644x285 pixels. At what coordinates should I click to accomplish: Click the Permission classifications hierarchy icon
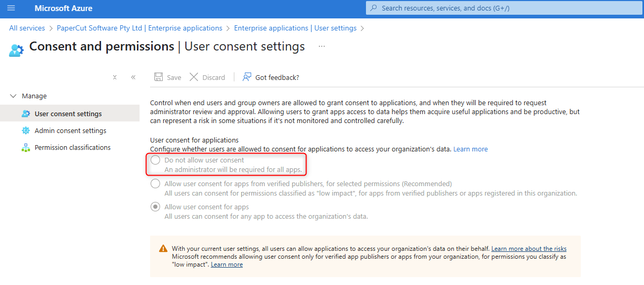tap(26, 148)
